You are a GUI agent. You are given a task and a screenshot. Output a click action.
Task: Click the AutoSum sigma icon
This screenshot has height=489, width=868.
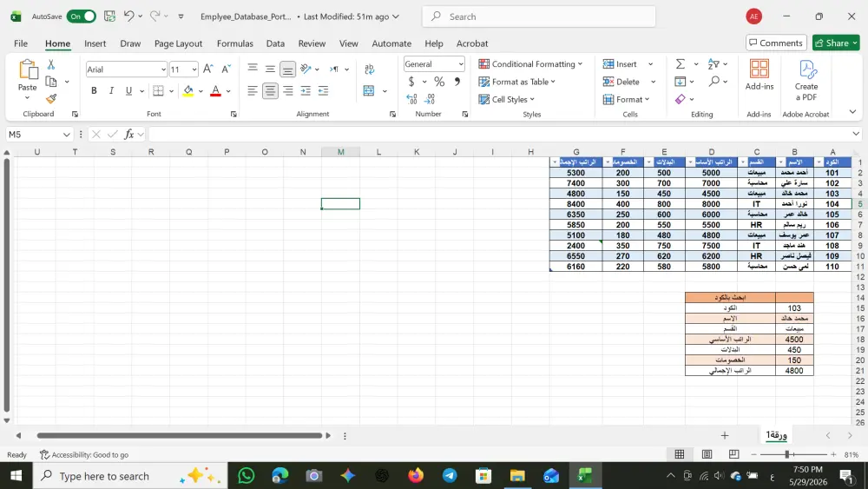(681, 64)
